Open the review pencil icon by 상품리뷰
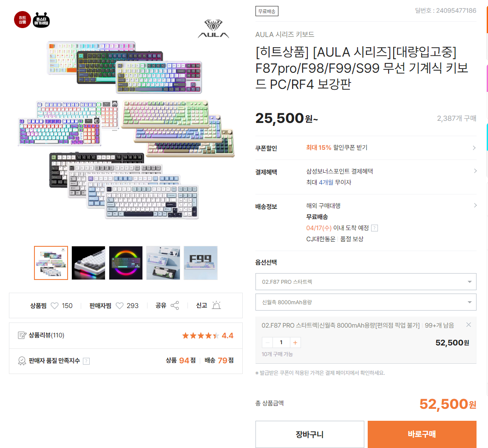This screenshot has width=488, height=448. coord(22,335)
